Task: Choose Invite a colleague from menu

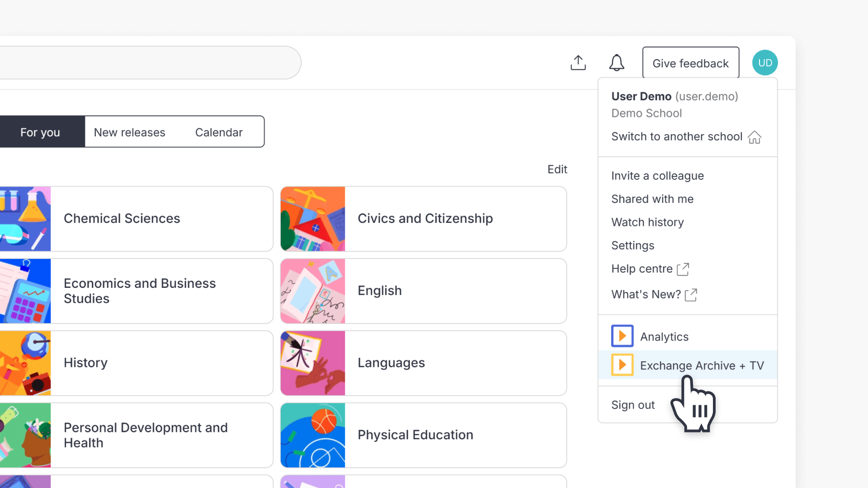Action: [657, 176]
